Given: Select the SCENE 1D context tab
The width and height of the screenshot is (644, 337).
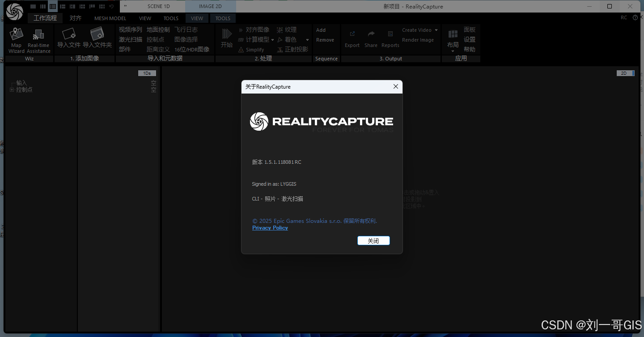Looking at the screenshot, I should click(159, 6).
